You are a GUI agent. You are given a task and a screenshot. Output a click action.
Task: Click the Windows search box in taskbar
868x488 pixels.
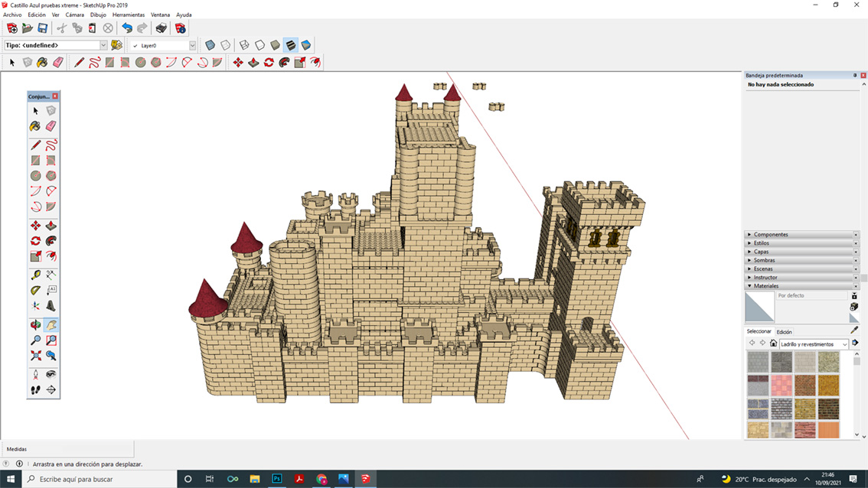point(100,479)
